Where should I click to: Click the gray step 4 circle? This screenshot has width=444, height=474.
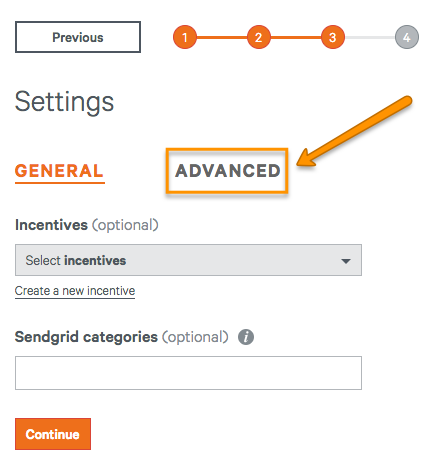point(407,37)
